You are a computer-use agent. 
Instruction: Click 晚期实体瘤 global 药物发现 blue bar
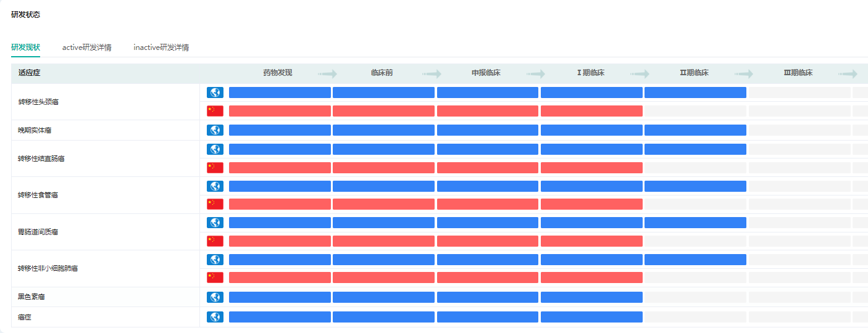280,130
